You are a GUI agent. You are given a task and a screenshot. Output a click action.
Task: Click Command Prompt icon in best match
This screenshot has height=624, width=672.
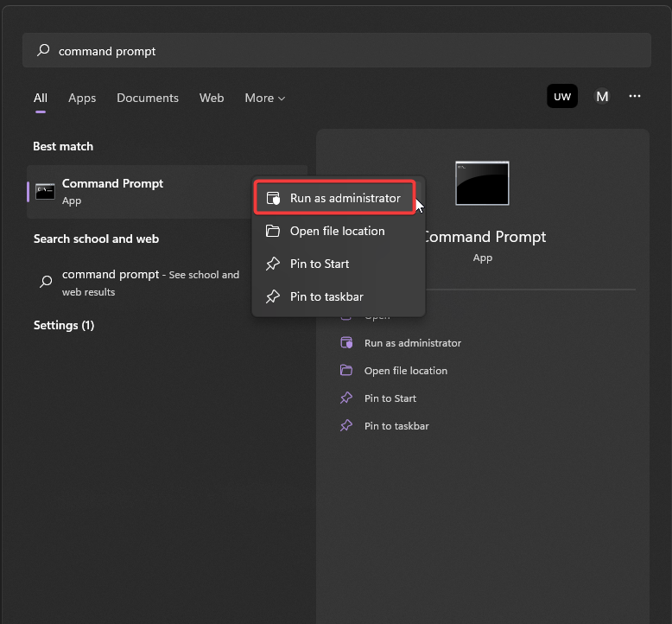[45, 191]
